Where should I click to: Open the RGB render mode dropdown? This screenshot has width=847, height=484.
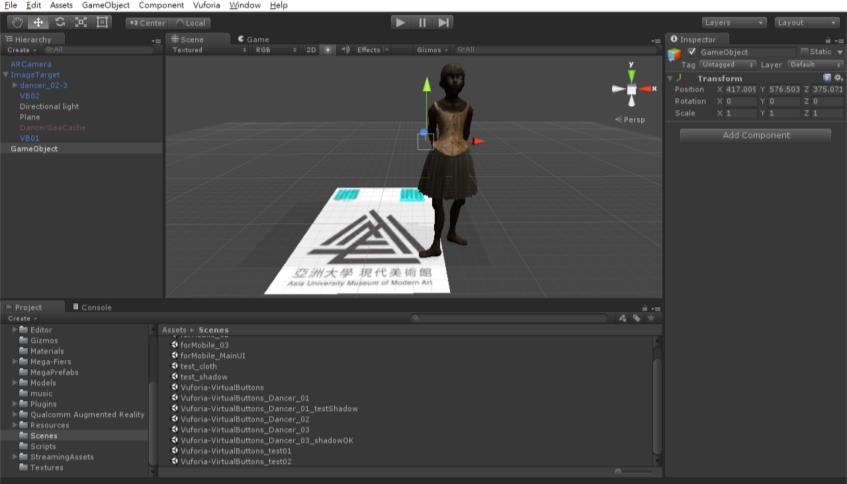tap(275, 50)
